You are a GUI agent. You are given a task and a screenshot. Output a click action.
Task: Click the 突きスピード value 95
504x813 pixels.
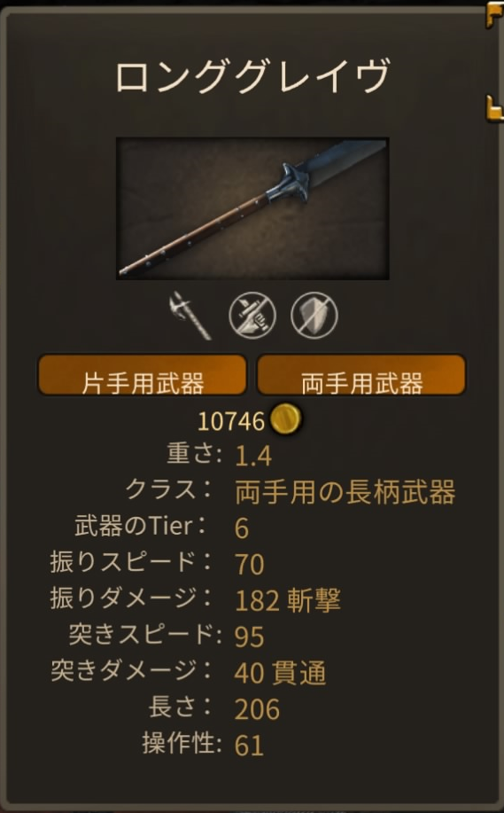[x=249, y=637]
